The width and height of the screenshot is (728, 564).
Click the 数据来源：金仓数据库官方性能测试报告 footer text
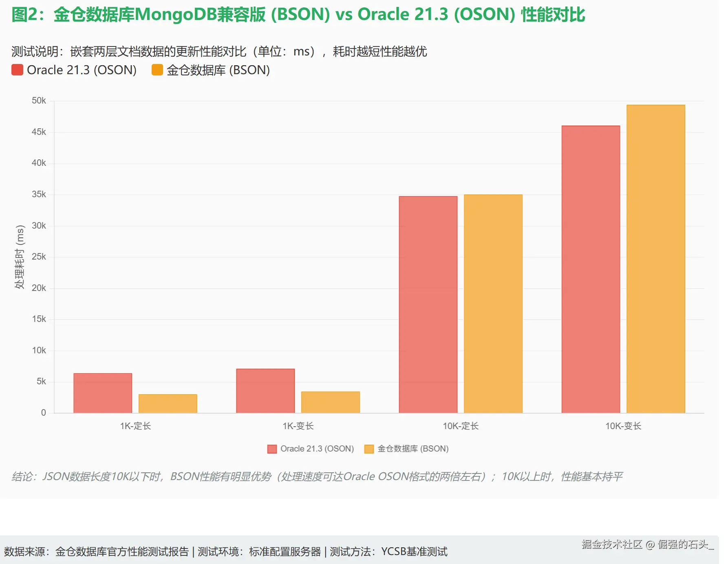pyautogui.click(x=97, y=551)
